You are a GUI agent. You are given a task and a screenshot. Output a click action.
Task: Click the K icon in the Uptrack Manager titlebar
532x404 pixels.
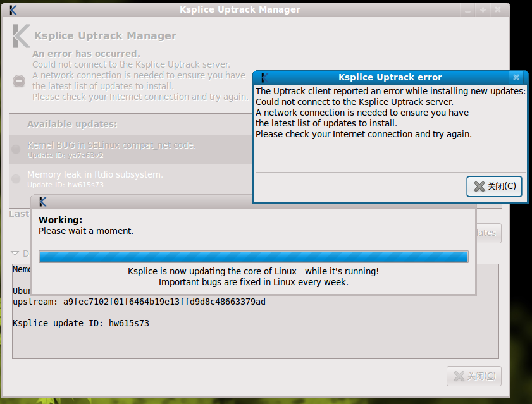click(x=13, y=10)
